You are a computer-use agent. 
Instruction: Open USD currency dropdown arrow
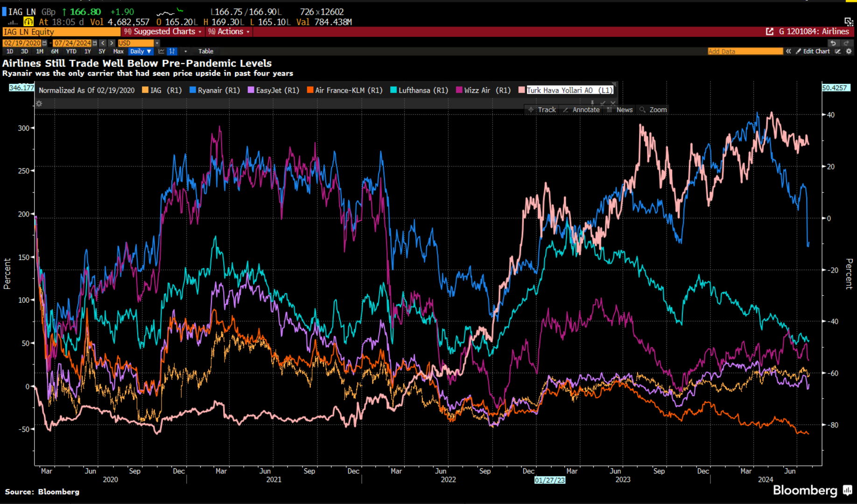pyautogui.click(x=157, y=43)
